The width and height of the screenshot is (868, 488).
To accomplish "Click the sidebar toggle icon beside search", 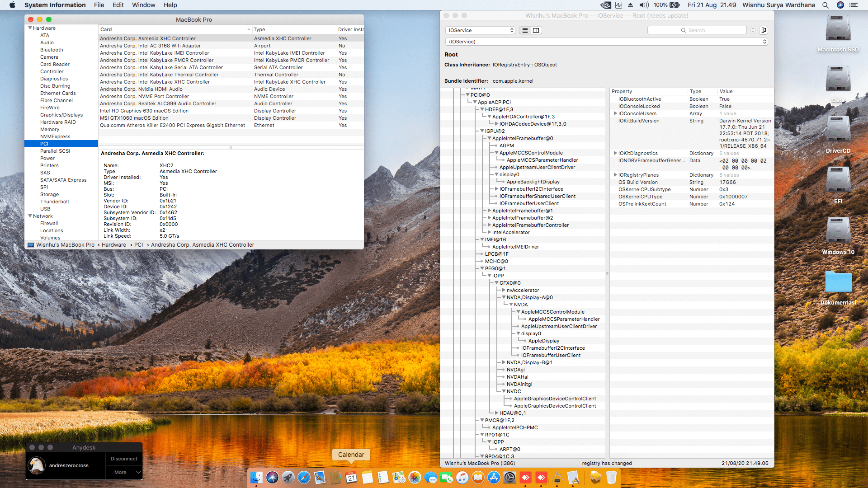I will pos(764,30).
